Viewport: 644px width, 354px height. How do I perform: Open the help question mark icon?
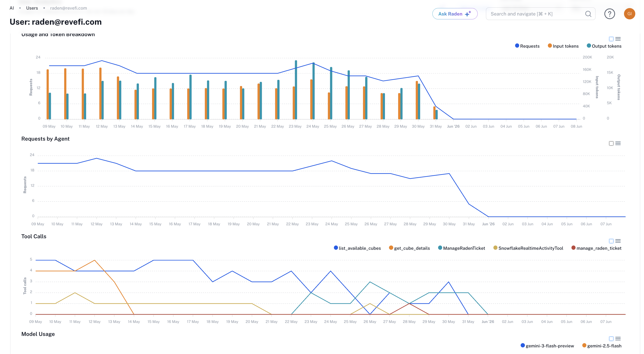tap(610, 14)
